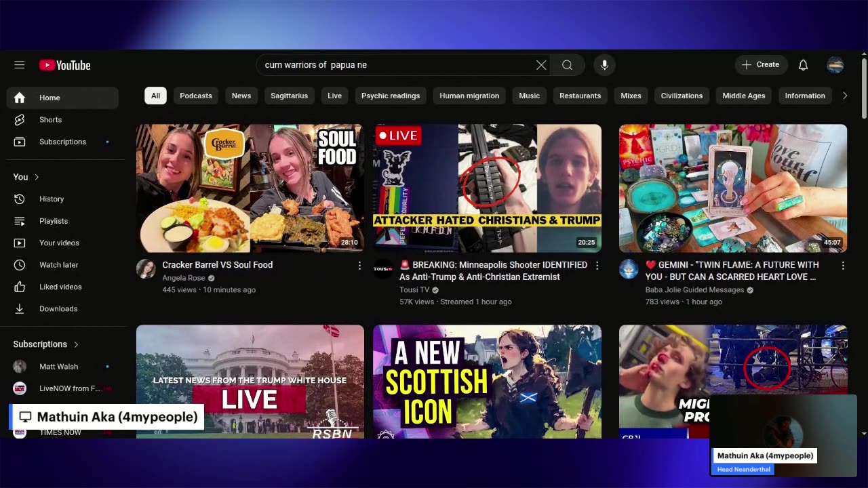Select the All filter chip
This screenshot has height=488, width=868.
click(x=155, y=96)
